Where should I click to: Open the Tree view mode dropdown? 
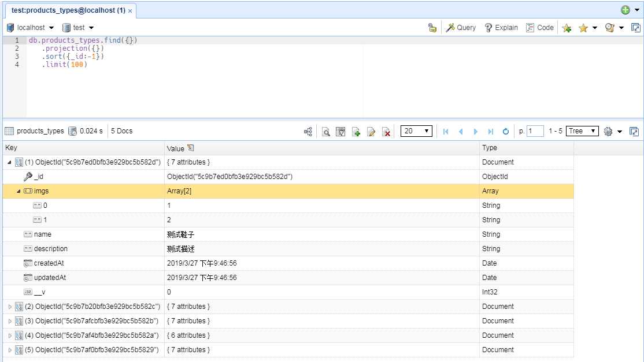pyautogui.click(x=582, y=131)
